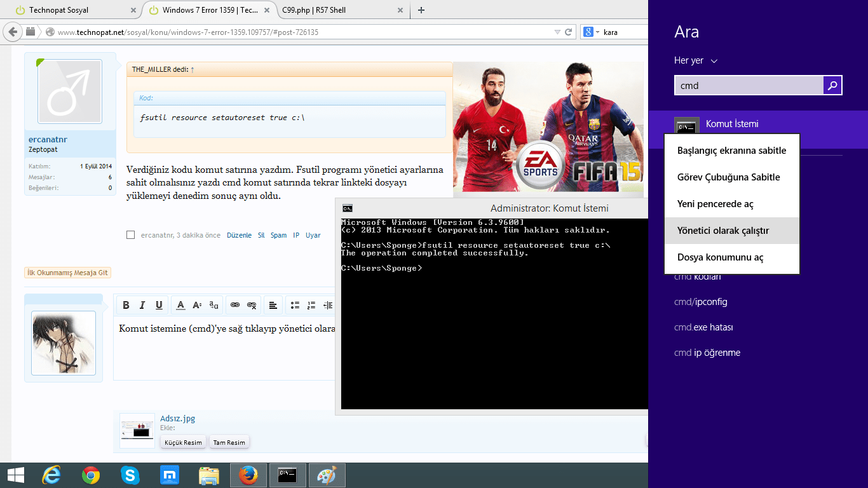Insert a numbered list in the editor
The image size is (868, 488).
coord(311,305)
